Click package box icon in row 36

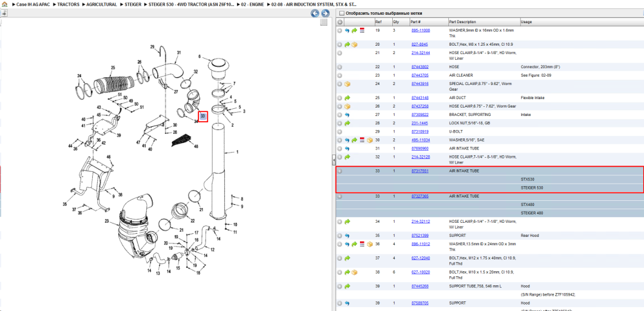[369, 245]
